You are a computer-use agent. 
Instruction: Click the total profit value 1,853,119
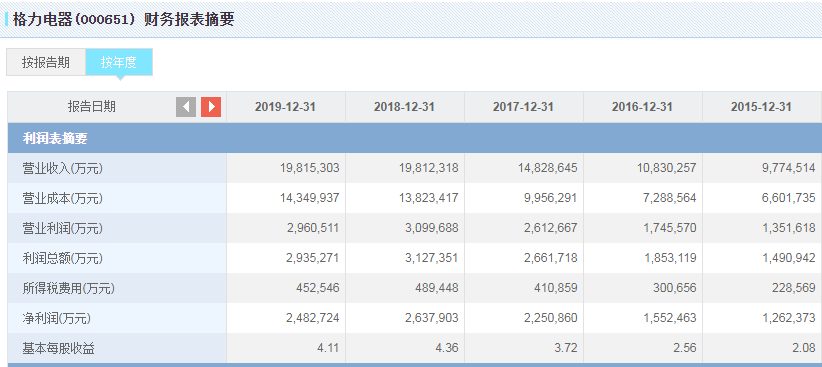tap(669, 258)
